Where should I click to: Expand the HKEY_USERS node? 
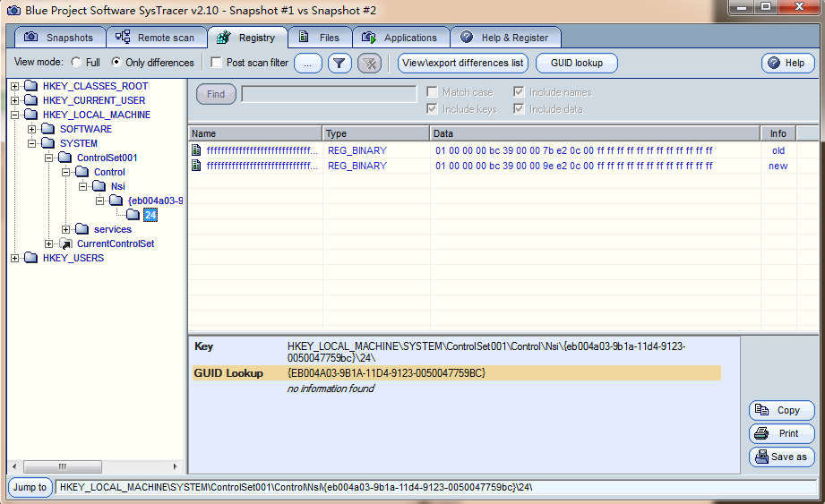pyautogui.click(x=14, y=258)
